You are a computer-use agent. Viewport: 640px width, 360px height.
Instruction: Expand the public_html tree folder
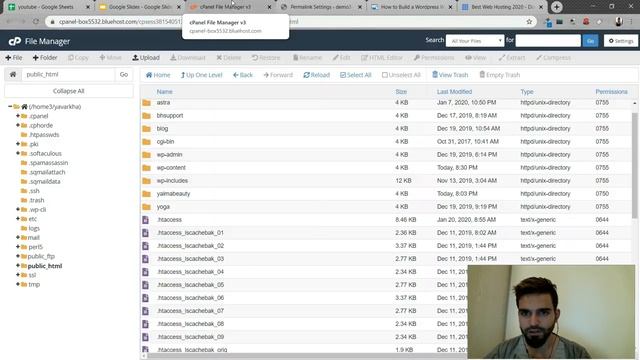[x=18, y=266]
